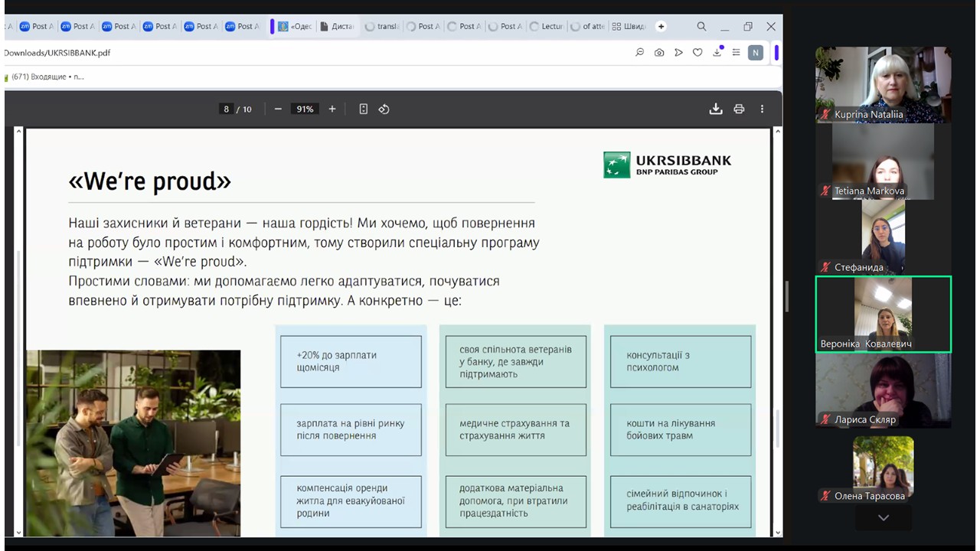Select Вероніка Ковалевич's video thumbnail
Image resolution: width=980 pixels, height=551 pixels.
pos(883,314)
